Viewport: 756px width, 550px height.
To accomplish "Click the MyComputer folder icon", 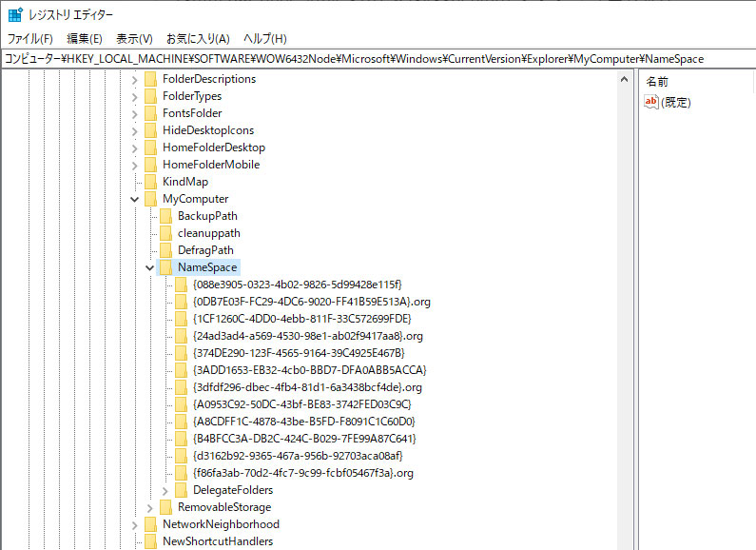I will click(x=151, y=199).
